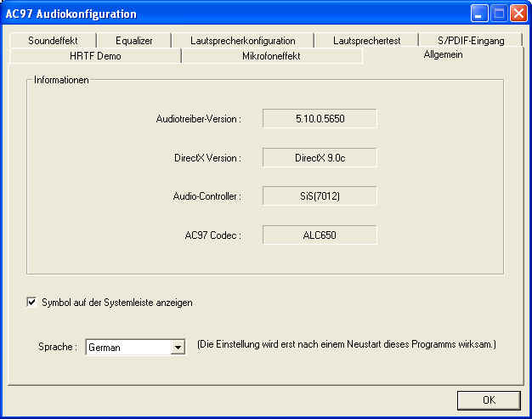Switch to the HRTF Demo tab
The width and height of the screenshot is (532, 419).
[x=95, y=56]
